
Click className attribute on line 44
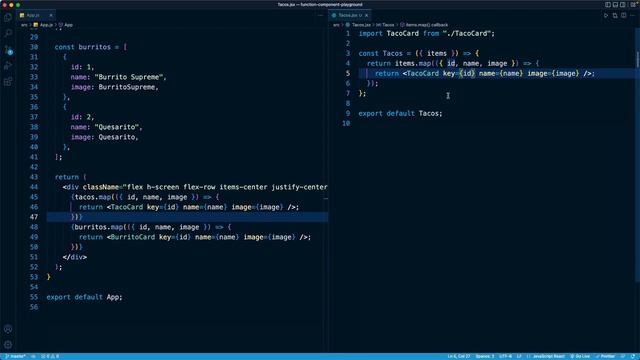point(101,187)
